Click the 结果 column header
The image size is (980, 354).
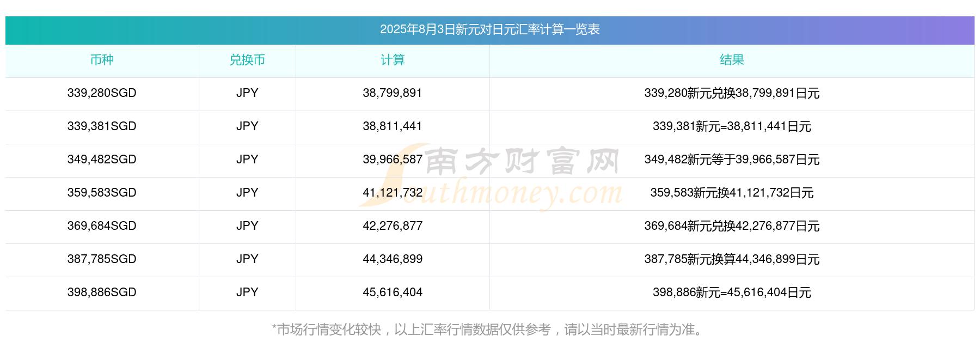[x=732, y=60]
